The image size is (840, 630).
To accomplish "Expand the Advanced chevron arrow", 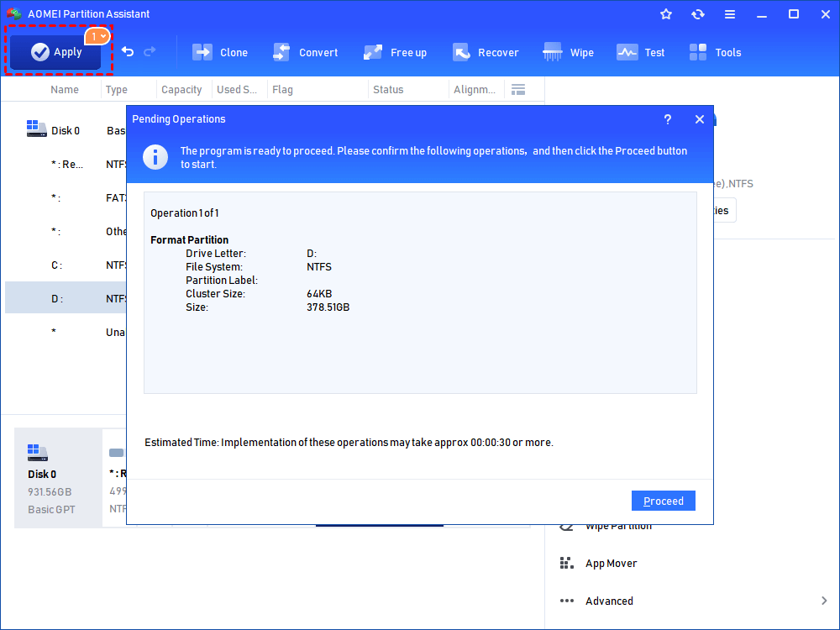I will point(824,601).
